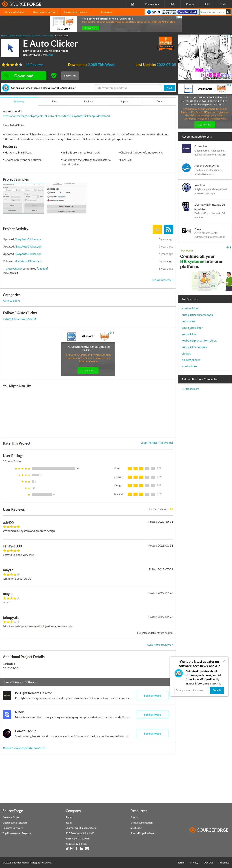Click the Next button for email updates
Viewport: 232px width, 868px height.
pyautogui.click(x=169, y=88)
